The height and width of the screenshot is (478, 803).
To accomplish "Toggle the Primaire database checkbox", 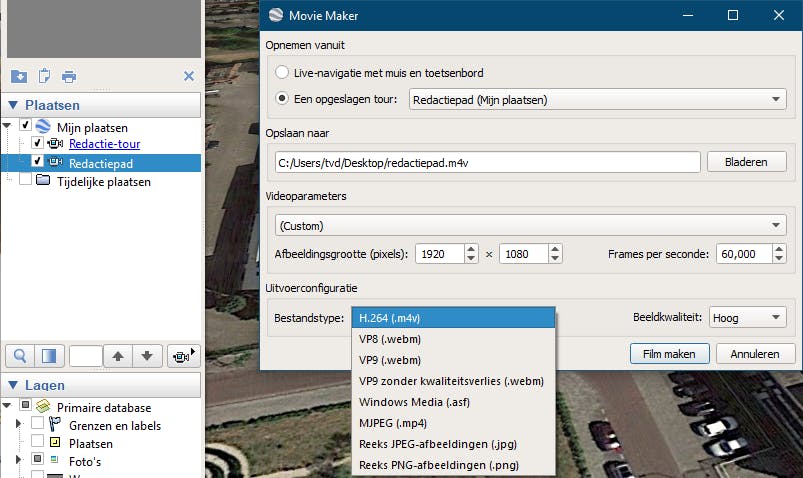I will click(26, 405).
